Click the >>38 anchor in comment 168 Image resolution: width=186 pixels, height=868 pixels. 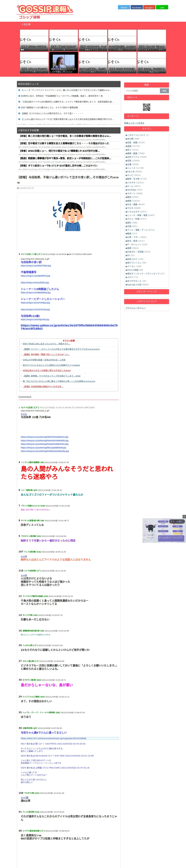[x=25, y=798]
